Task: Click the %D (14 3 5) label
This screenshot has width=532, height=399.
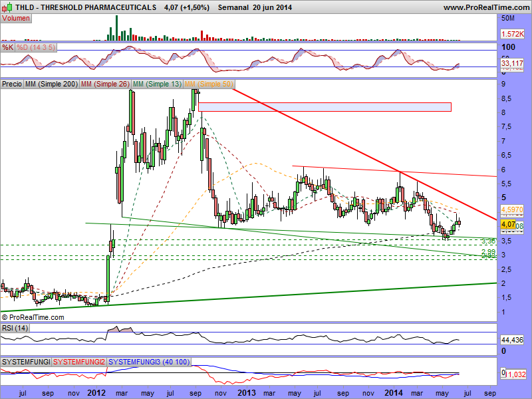Action: click(x=36, y=47)
